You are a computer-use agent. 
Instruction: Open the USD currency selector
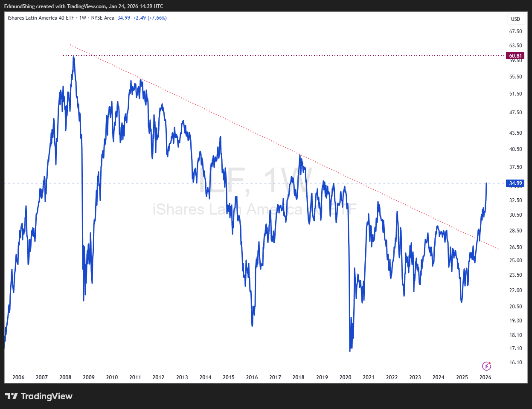[x=515, y=19]
